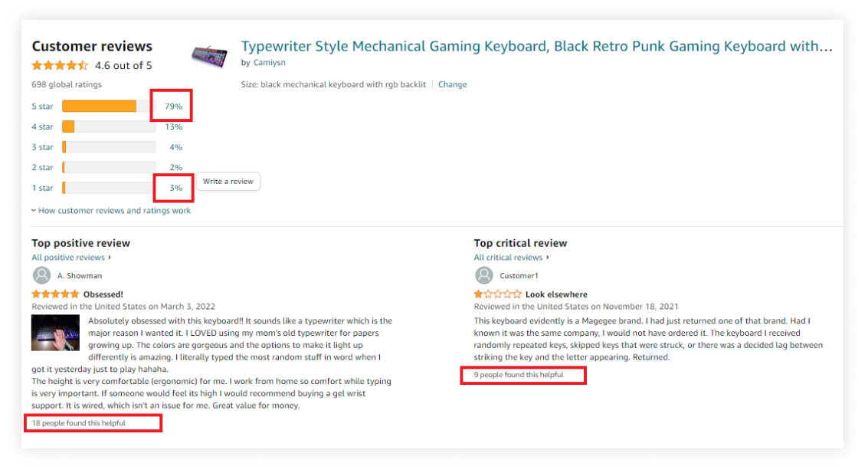
Task: Open the Typewriter Style Mechanical Gaming Keyboard title
Action: click(x=536, y=47)
